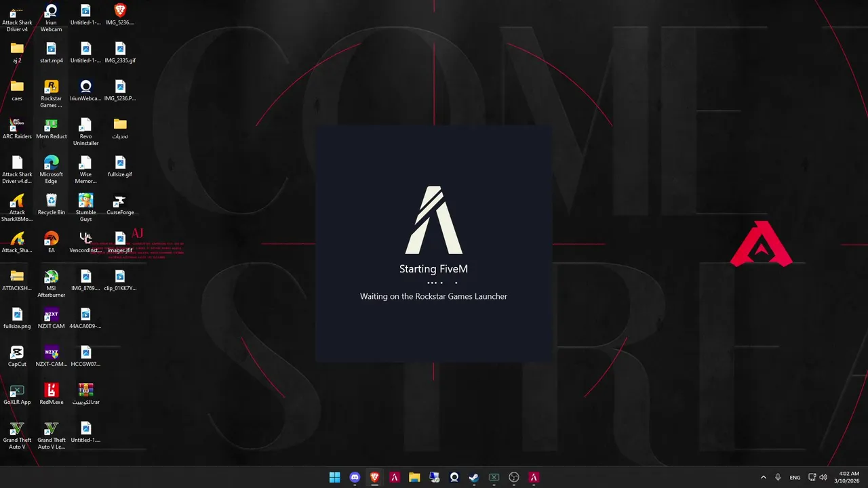Image resolution: width=868 pixels, height=488 pixels.
Task: Select the GoXLR App shortcut
Action: [17, 394]
